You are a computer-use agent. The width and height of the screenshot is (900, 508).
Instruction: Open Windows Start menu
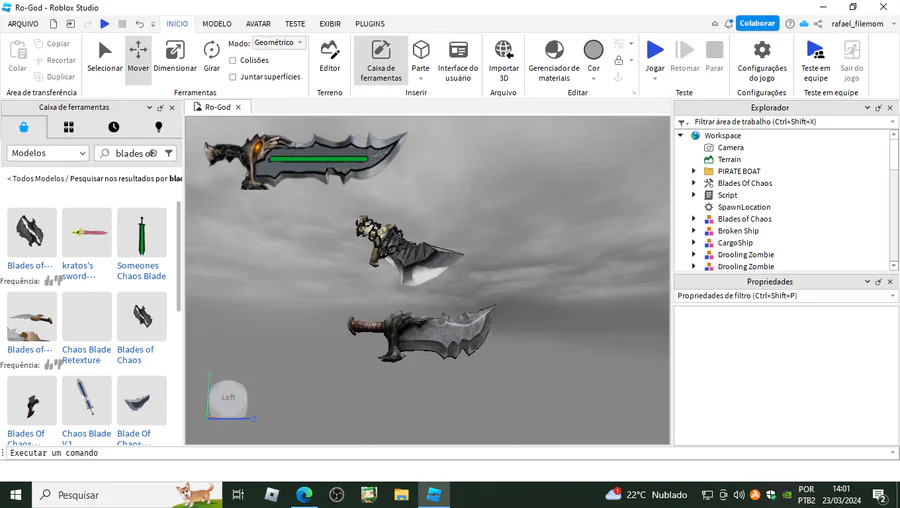(x=15, y=495)
